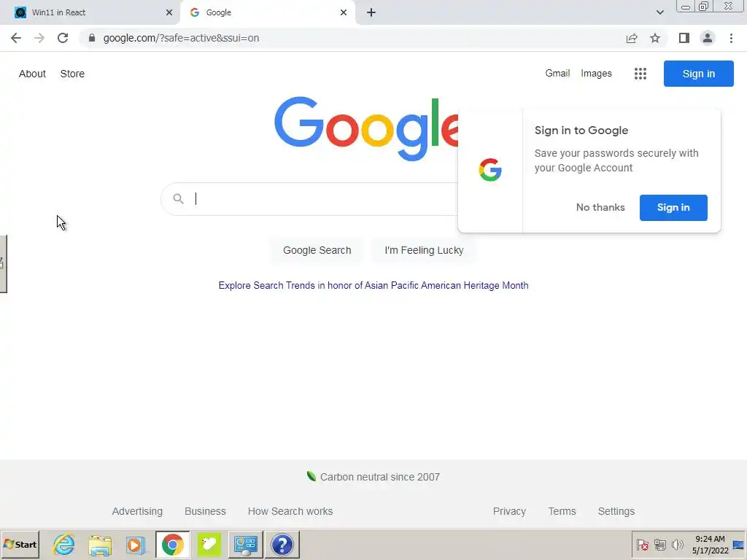The image size is (747, 560).
Task: Open the Explore Search Trends link
Action: pos(373,285)
